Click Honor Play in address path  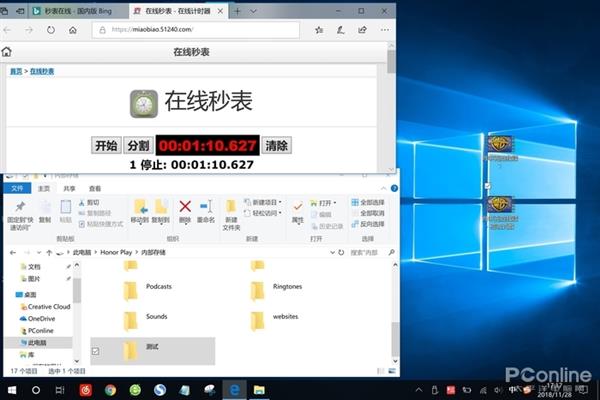[116, 252]
